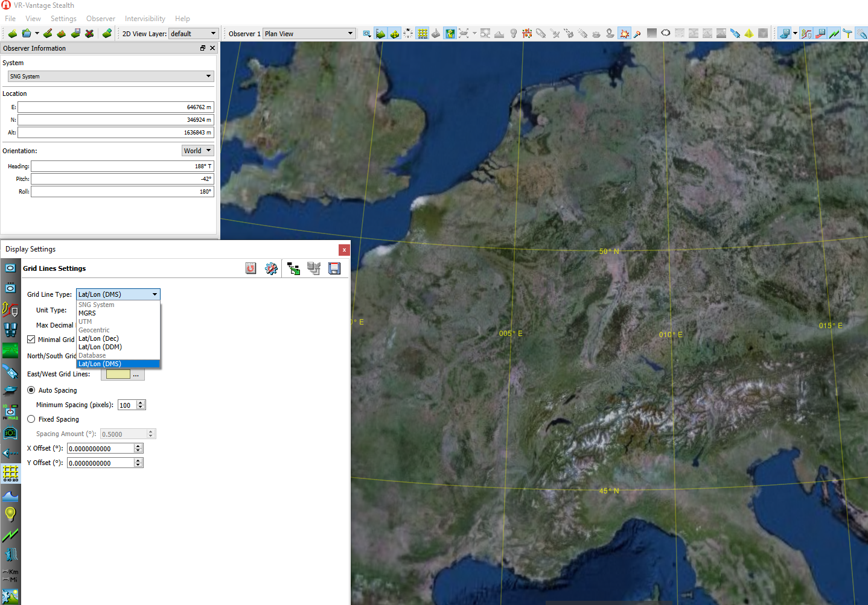Image resolution: width=868 pixels, height=605 pixels.
Task: Open the Intervisibility menu
Action: (145, 19)
